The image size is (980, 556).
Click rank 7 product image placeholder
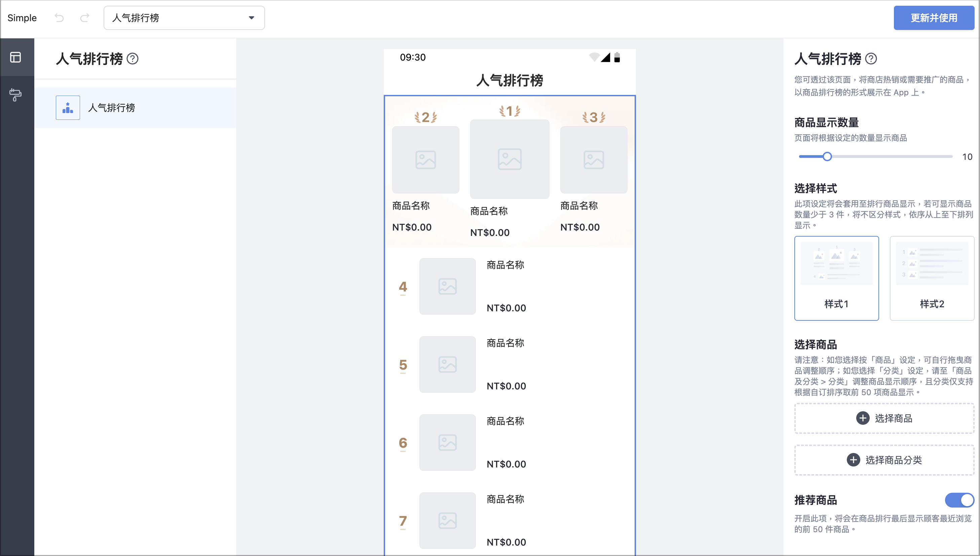click(448, 520)
